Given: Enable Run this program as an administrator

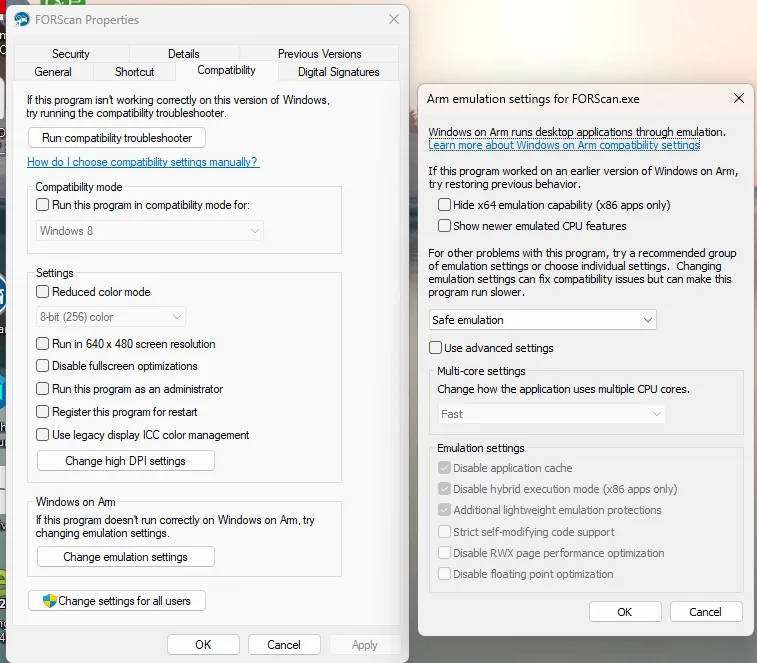Looking at the screenshot, I should (x=43, y=389).
